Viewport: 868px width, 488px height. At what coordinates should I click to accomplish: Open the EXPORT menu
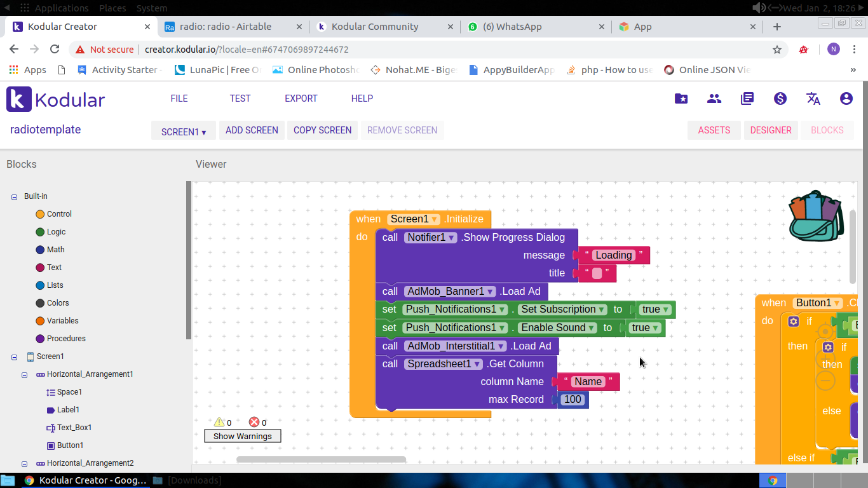[301, 98]
